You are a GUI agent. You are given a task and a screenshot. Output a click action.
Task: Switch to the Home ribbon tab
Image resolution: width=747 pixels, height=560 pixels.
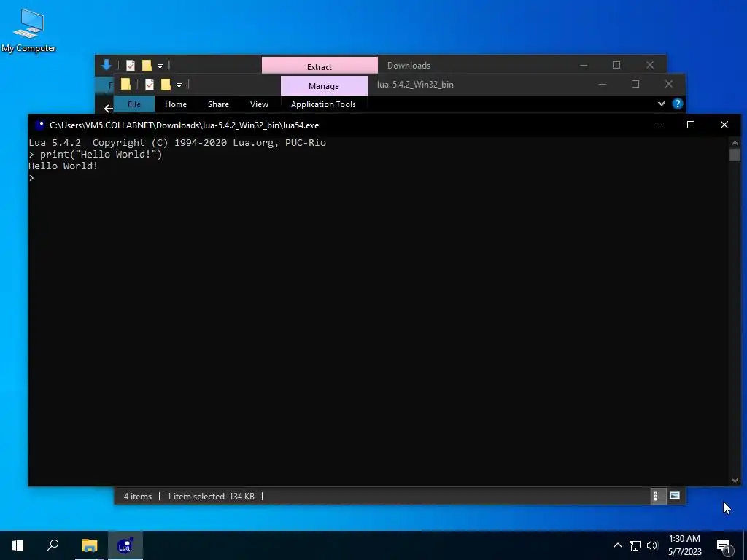click(x=176, y=104)
